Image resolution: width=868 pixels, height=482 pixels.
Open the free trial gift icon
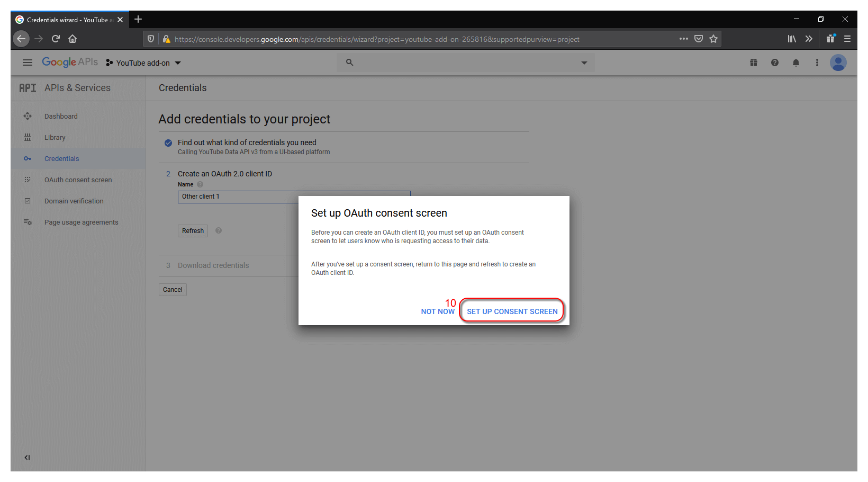click(754, 63)
